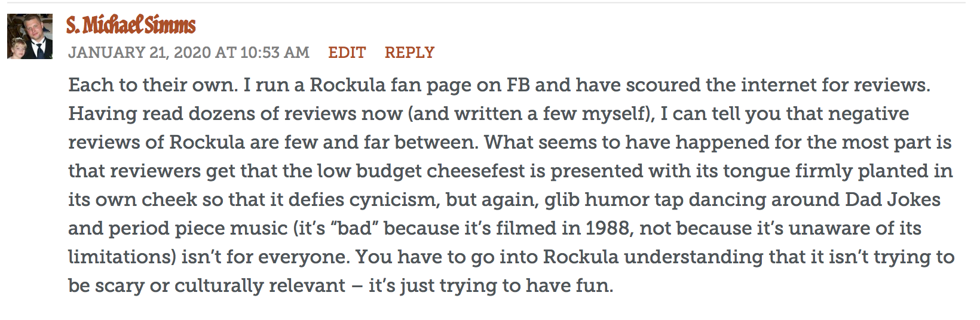Open the S. Michael Simms author link
Screen dimensions: 980x320
(131, 25)
